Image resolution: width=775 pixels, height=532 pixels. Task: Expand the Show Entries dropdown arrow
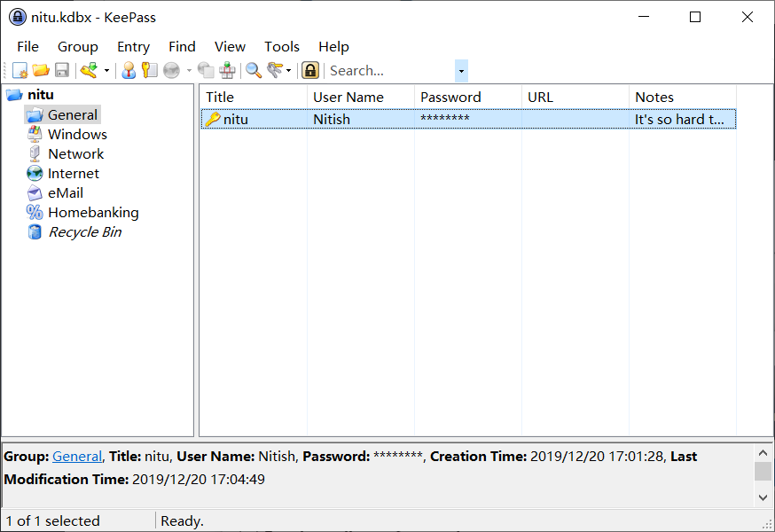289,71
